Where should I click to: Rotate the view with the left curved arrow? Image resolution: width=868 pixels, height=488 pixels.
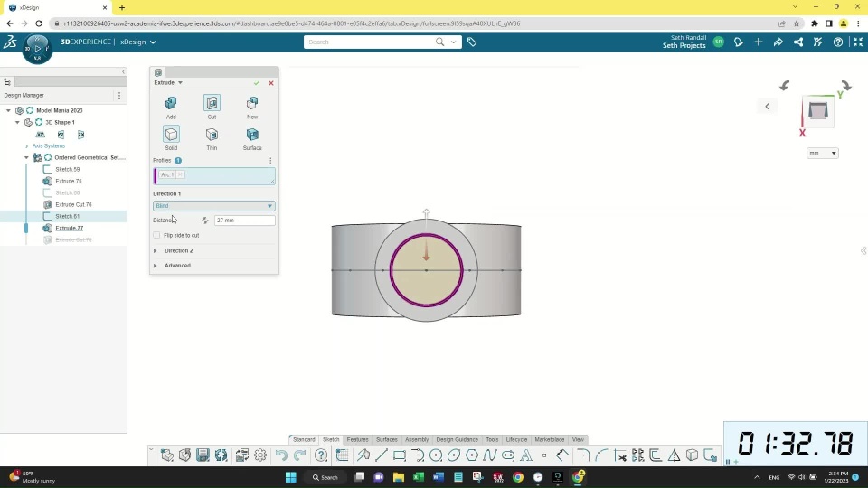tap(785, 85)
